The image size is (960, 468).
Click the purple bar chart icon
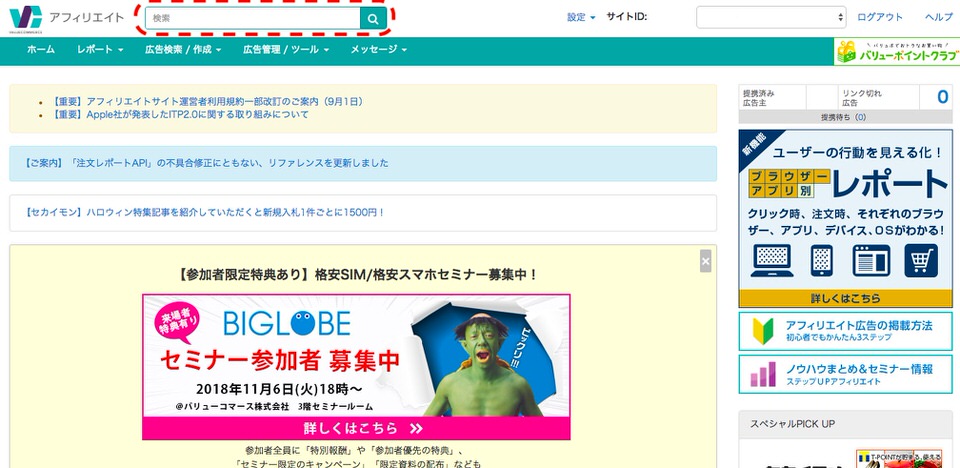tap(763, 374)
